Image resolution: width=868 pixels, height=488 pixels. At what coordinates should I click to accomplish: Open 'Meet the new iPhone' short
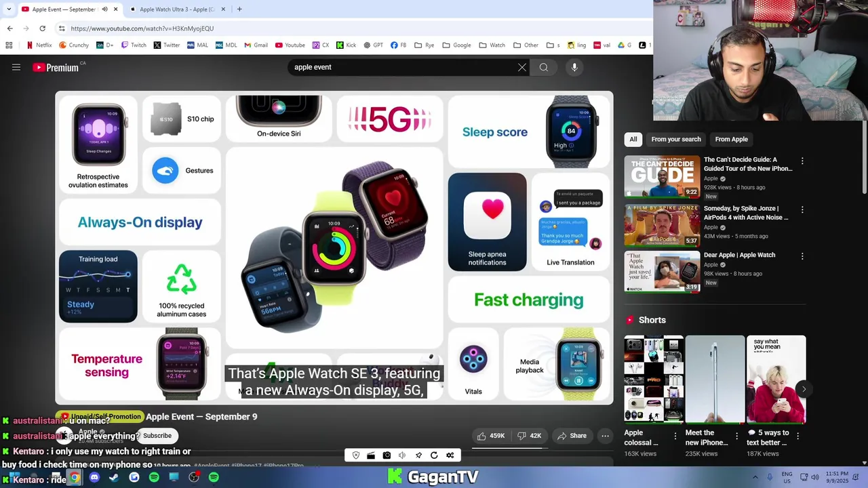(x=715, y=379)
